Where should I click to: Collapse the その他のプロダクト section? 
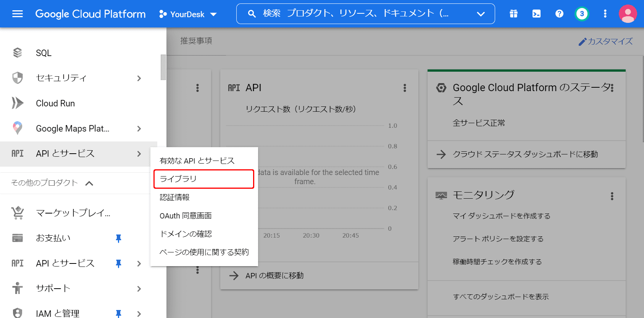point(89,183)
